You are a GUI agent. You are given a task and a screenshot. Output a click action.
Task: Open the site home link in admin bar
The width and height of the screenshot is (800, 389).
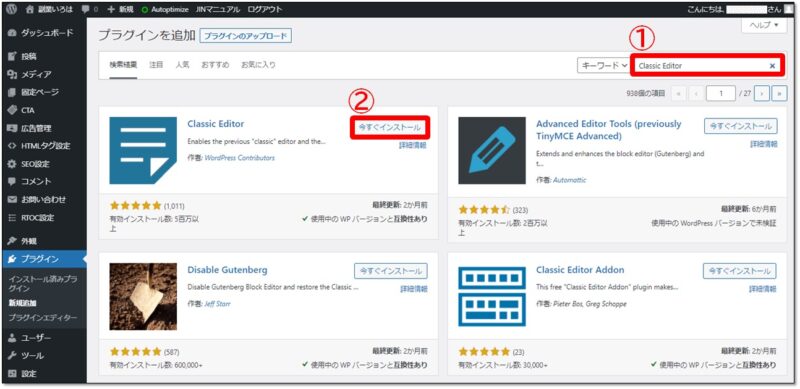(x=50, y=9)
